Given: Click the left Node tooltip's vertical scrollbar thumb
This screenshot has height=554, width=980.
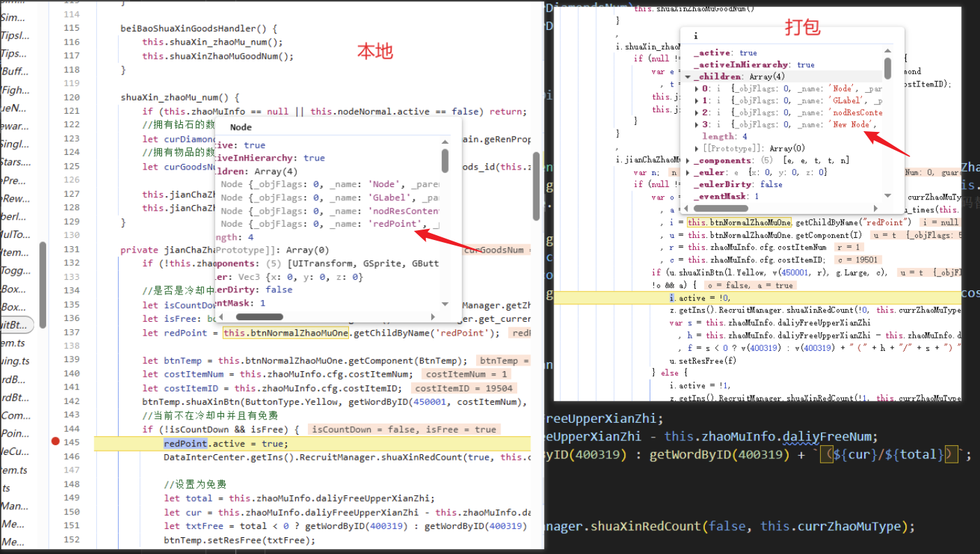Looking at the screenshot, I should click(x=445, y=160).
